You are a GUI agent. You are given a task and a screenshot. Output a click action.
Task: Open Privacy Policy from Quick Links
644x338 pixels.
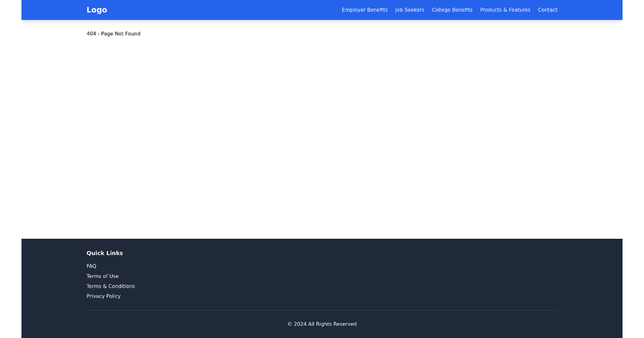coord(104,296)
